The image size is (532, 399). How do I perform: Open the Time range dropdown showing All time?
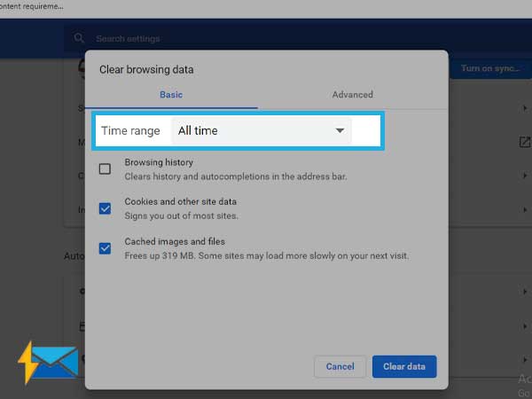point(262,130)
